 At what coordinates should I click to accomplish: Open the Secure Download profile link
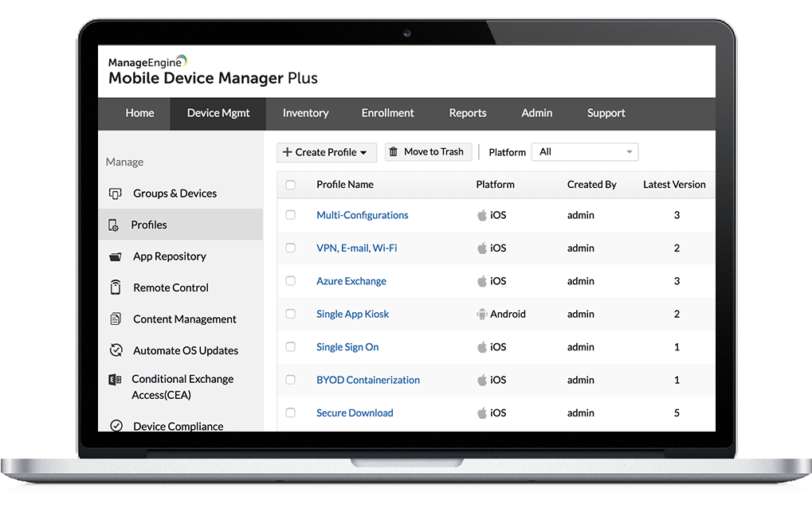(x=355, y=413)
